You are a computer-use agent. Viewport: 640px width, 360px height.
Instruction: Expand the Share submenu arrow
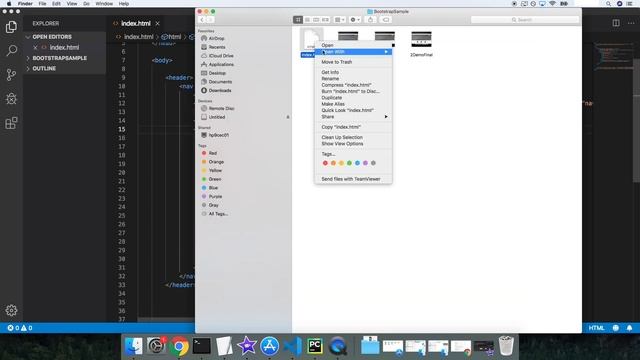386,117
